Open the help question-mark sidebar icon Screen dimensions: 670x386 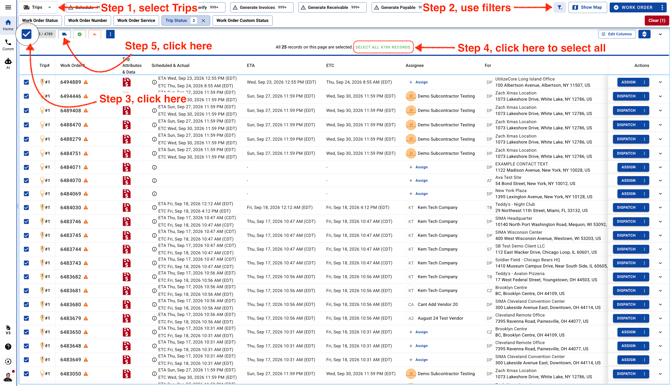tap(8, 347)
